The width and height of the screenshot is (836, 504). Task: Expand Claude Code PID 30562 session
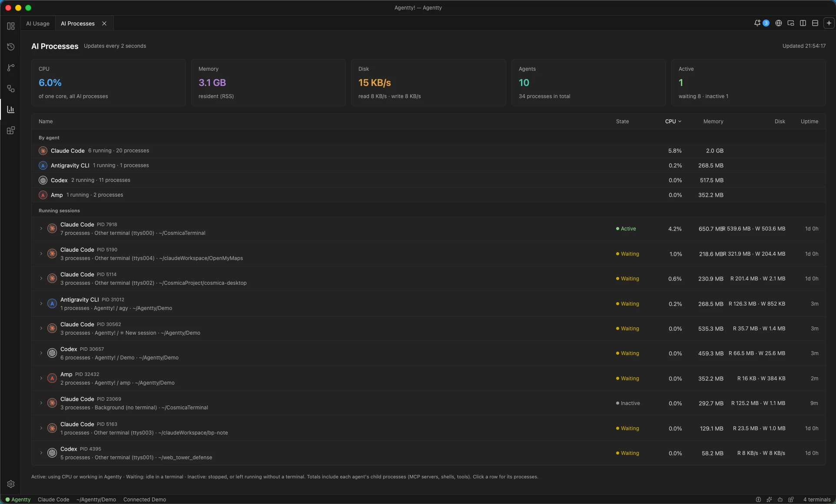[41, 328]
